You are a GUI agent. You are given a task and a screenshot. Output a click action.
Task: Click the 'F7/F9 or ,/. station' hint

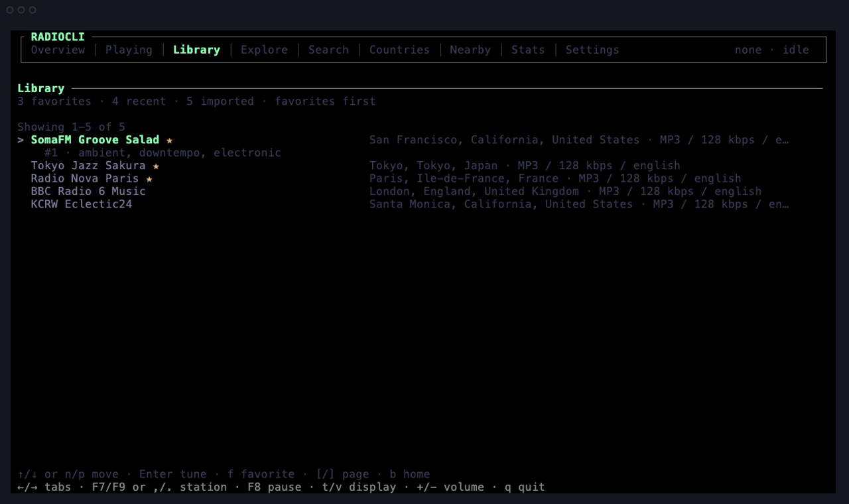tap(159, 487)
